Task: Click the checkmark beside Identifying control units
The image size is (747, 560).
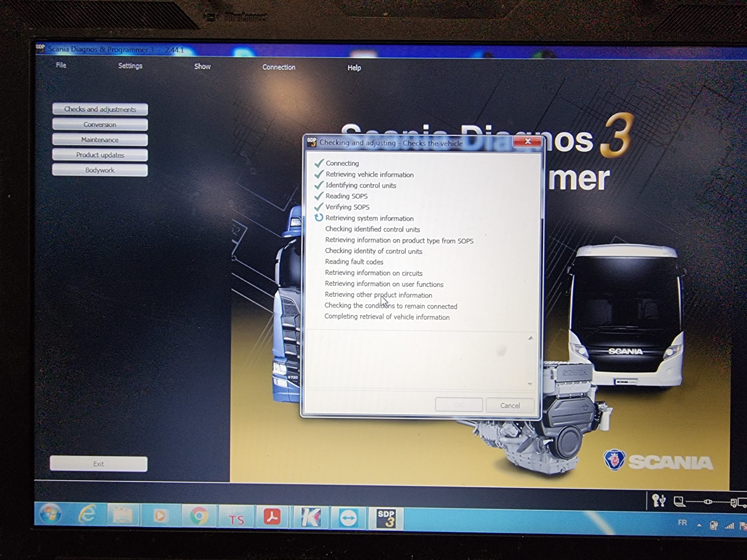Action: pyautogui.click(x=319, y=185)
